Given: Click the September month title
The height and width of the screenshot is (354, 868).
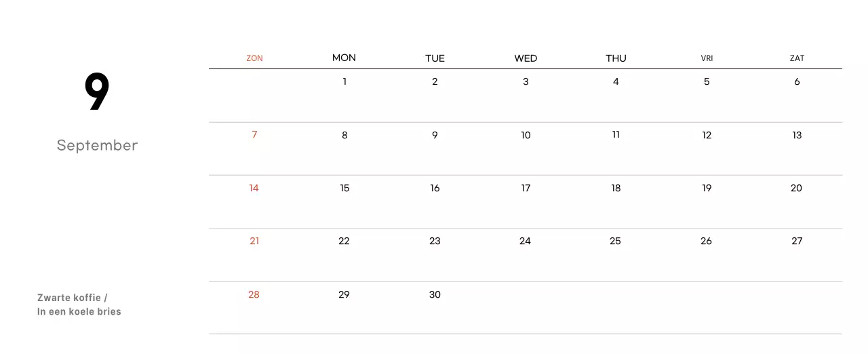Looking at the screenshot, I should [97, 145].
